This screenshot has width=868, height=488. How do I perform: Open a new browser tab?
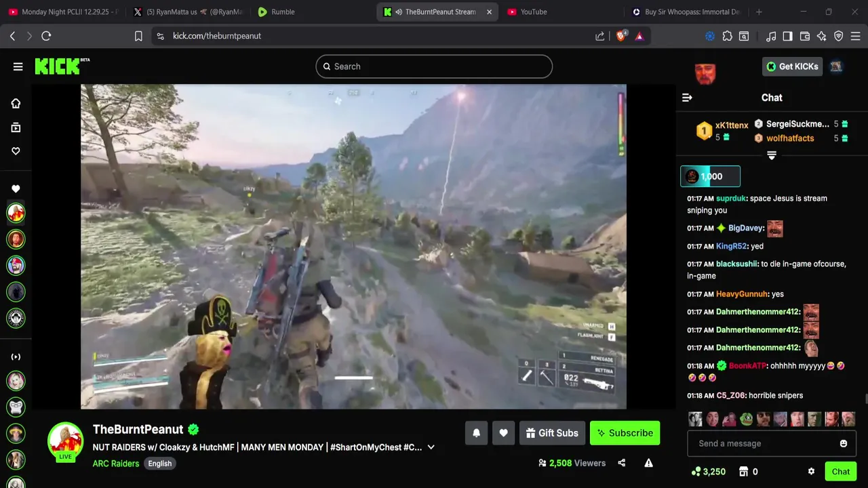pyautogui.click(x=759, y=12)
